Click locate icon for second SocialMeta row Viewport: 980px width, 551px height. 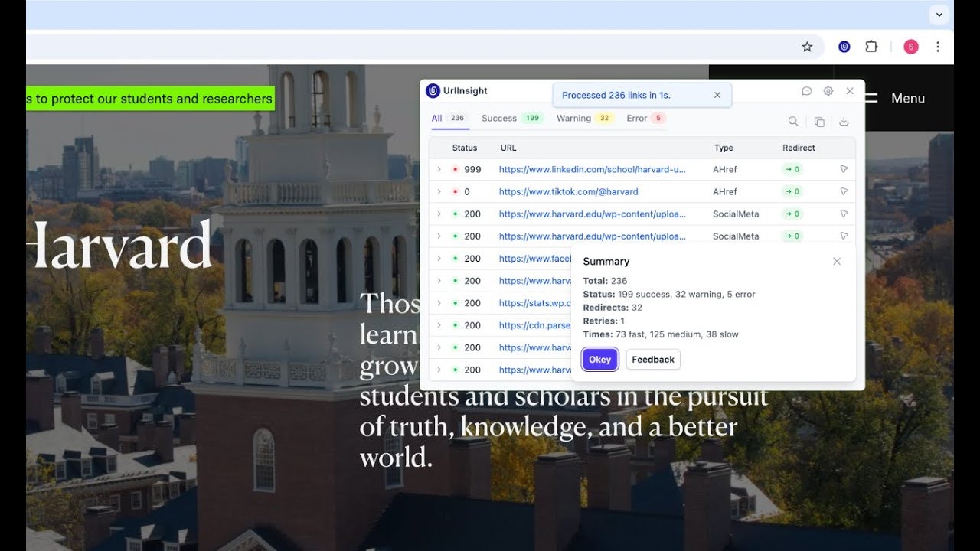(844, 236)
